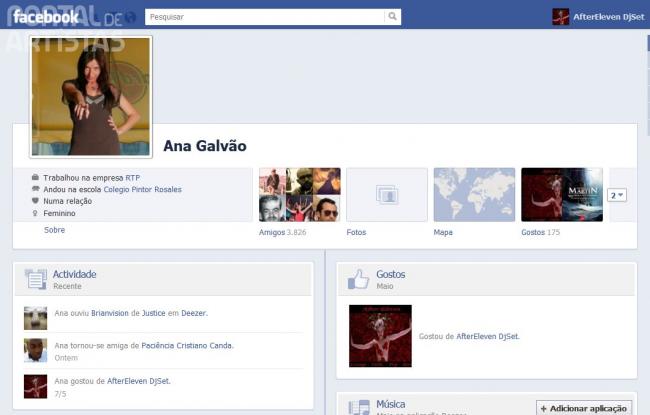Open the Amigos 3.826 label

283,232
